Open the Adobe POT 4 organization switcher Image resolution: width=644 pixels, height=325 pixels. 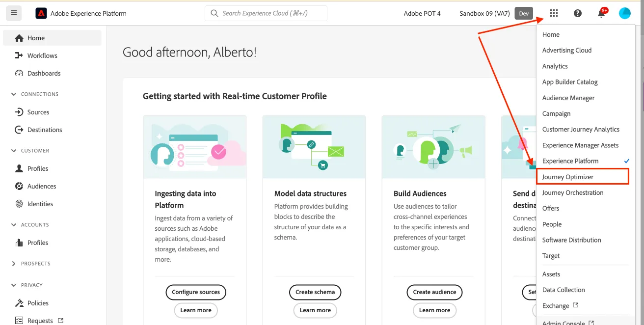click(x=422, y=13)
